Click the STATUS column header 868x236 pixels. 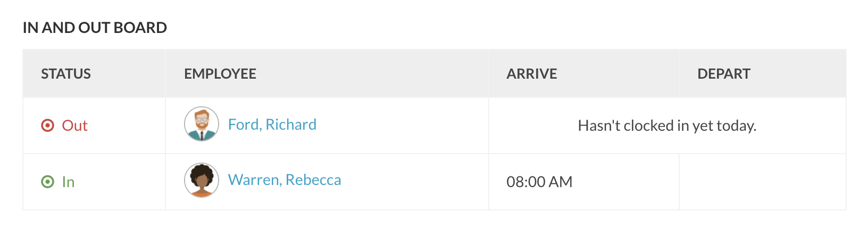[x=66, y=74]
